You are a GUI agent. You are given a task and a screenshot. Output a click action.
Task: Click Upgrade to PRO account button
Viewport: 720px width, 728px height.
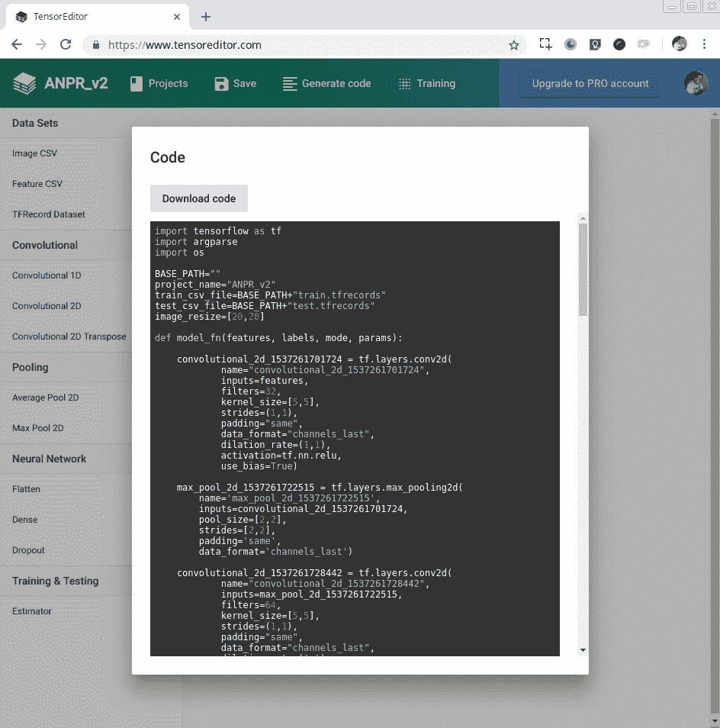pyautogui.click(x=590, y=84)
